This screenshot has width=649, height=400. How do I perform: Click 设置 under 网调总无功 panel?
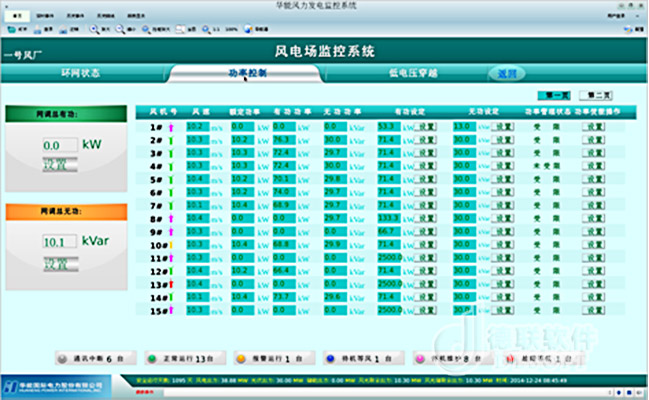[56, 263]
